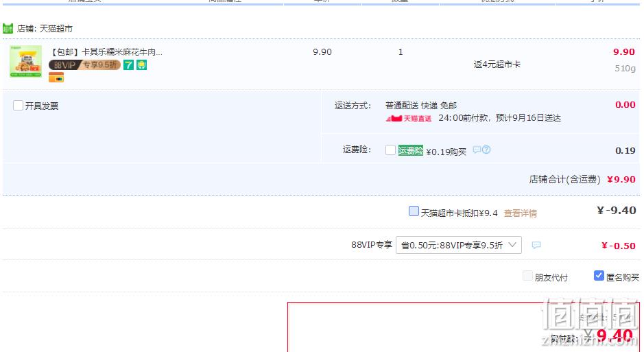This screenshot has width=644, height=352.
Task: Click the product title 卡其乐糯米麻花牛肉
Action: tap(106, 52)
